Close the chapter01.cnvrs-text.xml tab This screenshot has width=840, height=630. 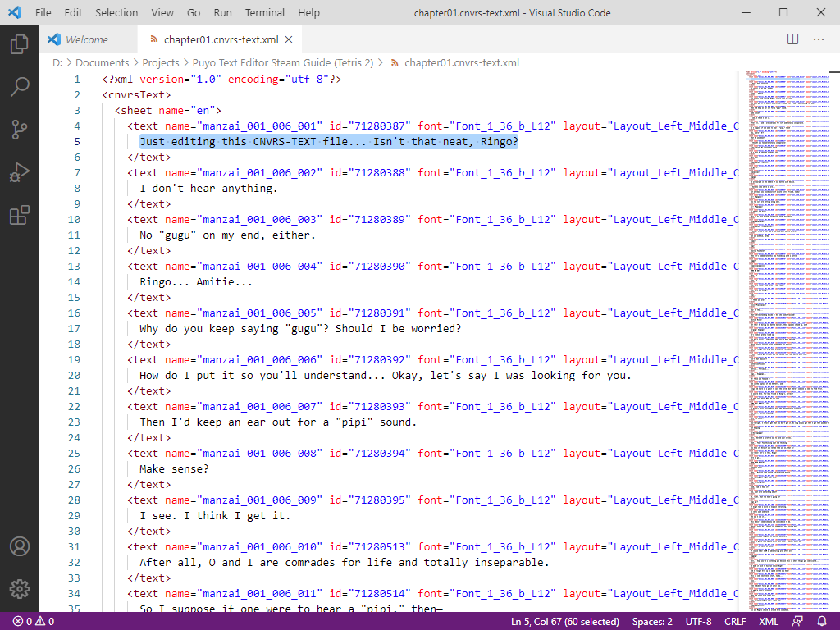[x=289, y=39]
